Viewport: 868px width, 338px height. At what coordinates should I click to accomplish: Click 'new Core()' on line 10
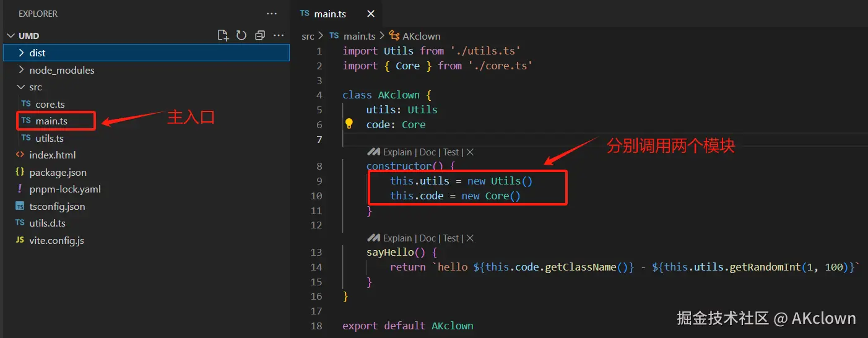coord(491,196)
